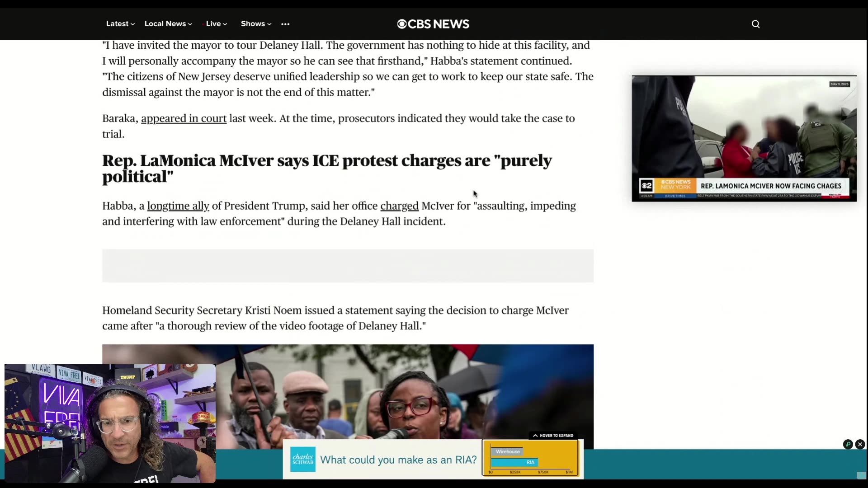Select Latest in the navigation bar
This screenshot has height=488, width=868.
[118, 24]
